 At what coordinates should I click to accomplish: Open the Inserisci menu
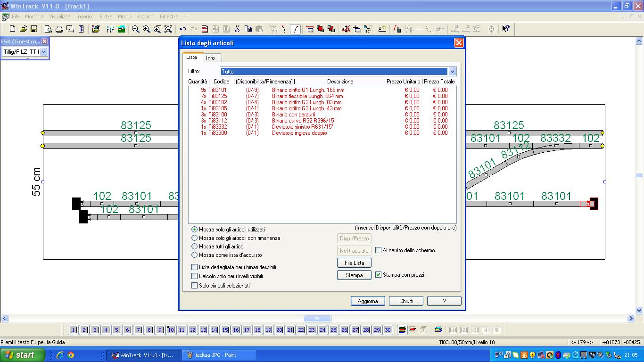tap(85, 16)
